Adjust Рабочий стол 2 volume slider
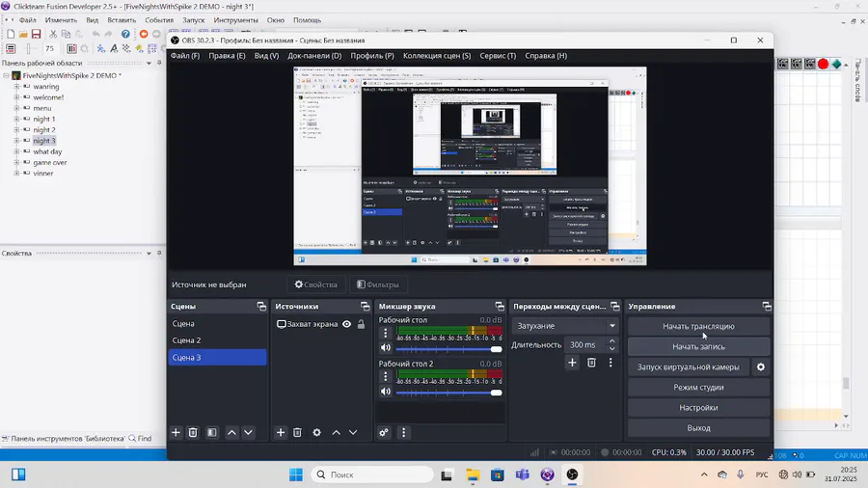 click(x=448, y=393)
